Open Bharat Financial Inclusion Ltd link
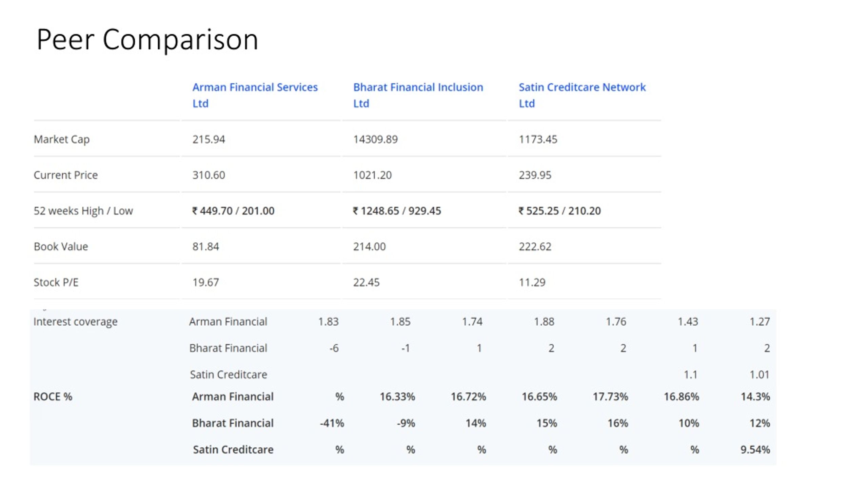 click(x=418, y=95)
